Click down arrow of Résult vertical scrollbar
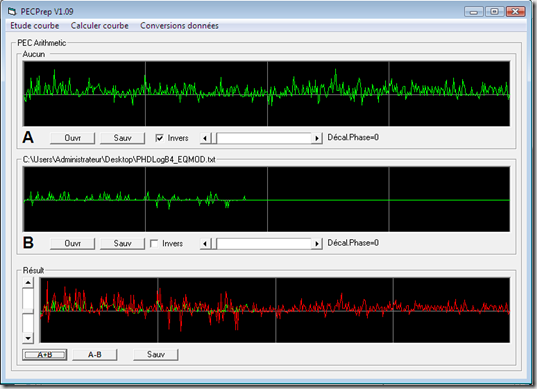537x389 pixels. click(28, 338)
